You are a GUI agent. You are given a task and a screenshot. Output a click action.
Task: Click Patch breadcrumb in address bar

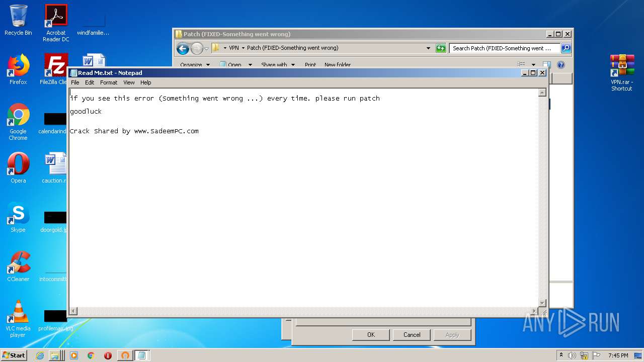tap(292, 48)
